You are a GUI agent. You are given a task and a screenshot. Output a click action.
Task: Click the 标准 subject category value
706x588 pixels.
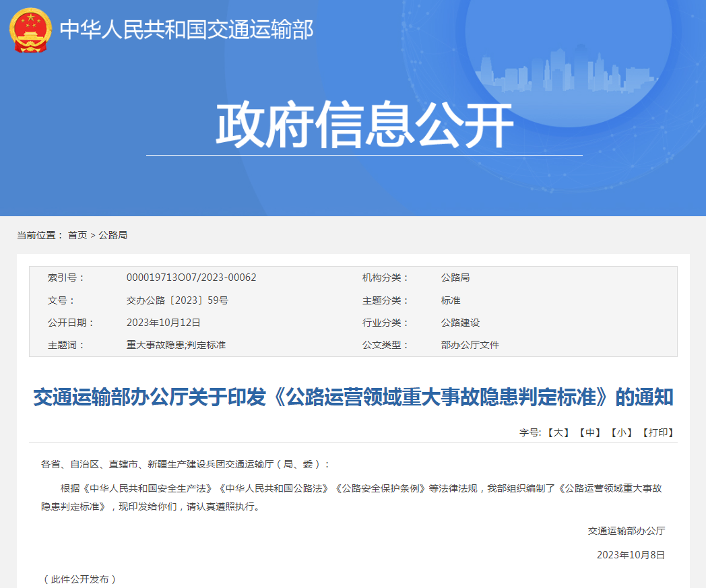451,300
